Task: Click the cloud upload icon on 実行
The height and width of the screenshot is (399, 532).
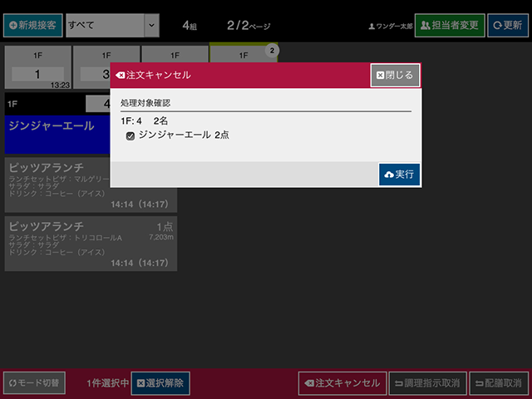Action: pyautogui.click(x=388, y=175)
